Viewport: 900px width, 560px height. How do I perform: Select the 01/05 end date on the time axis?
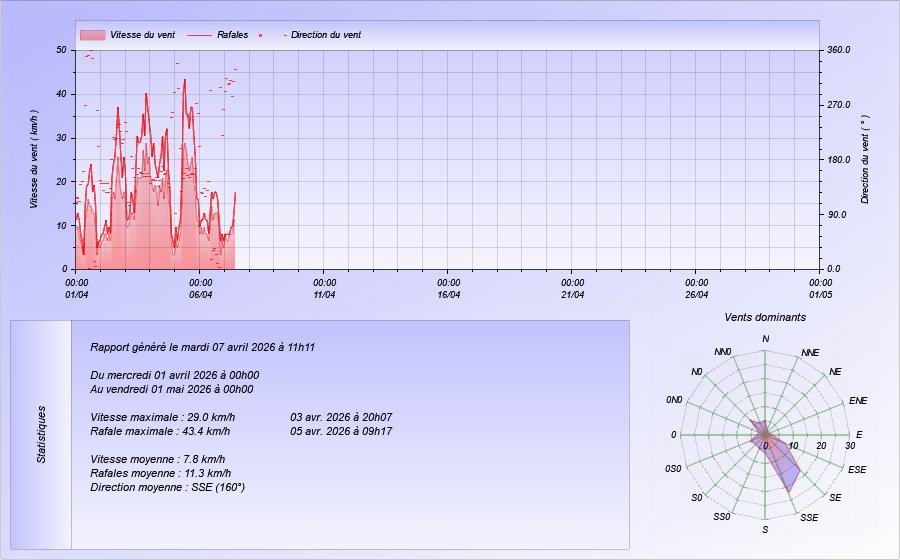pyautogui.click(x=821, y=294)
